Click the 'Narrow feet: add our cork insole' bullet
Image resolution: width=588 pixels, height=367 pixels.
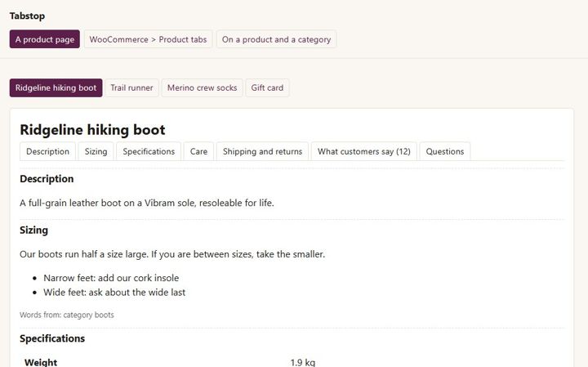click(x=111, y=278)
